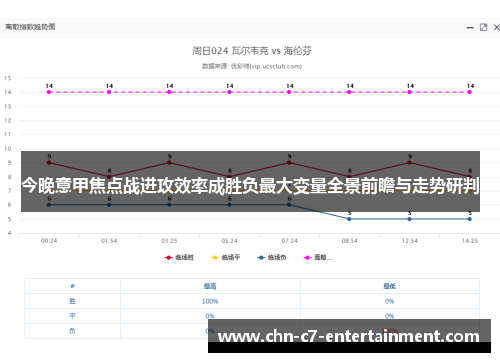Click the 平 row label in the table
500x362 pixels.
(x=72, y=316)
